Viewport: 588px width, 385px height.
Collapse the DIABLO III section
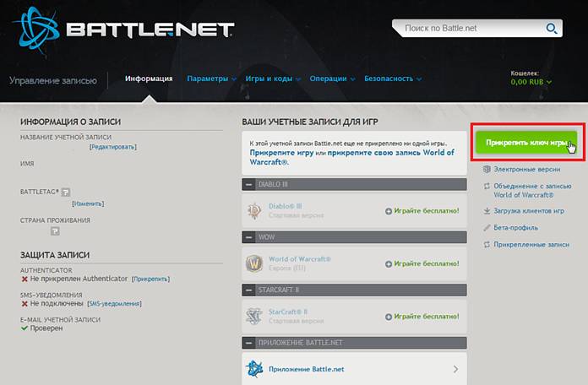click(248, 184)
